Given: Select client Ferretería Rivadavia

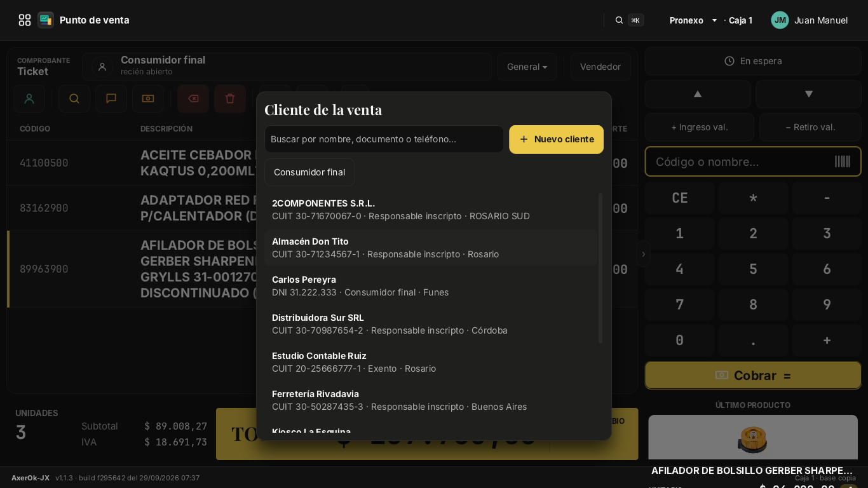Looking at the screenshot, I should point(431,400).
